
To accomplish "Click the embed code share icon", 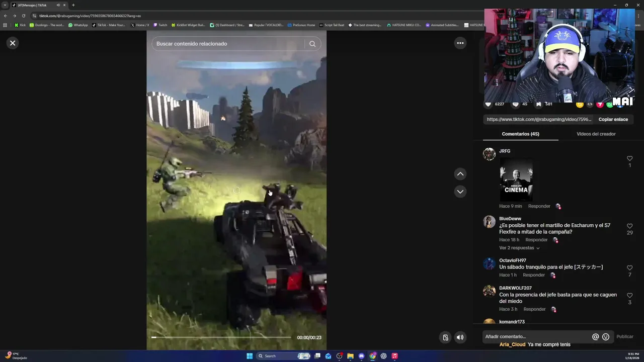I will click(x=590, y=104).
